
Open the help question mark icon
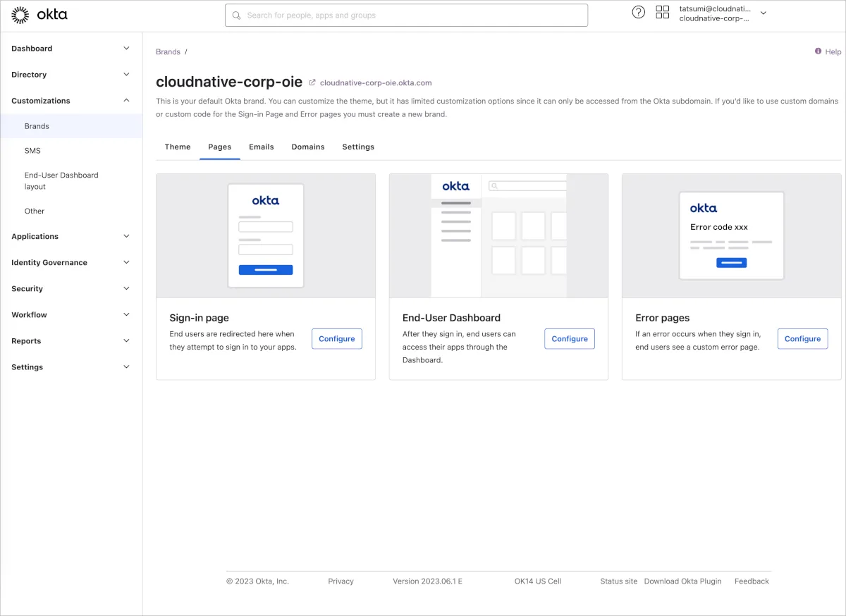coord(638,12)
